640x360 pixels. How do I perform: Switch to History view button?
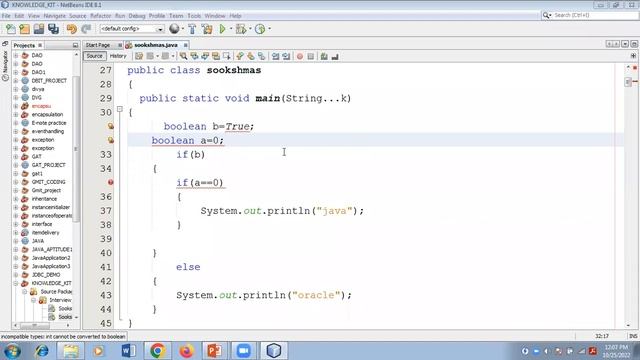pos(118,56)
